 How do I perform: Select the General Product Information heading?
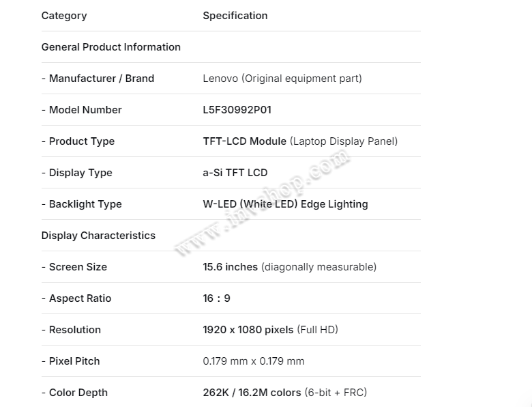coord(111,47)
